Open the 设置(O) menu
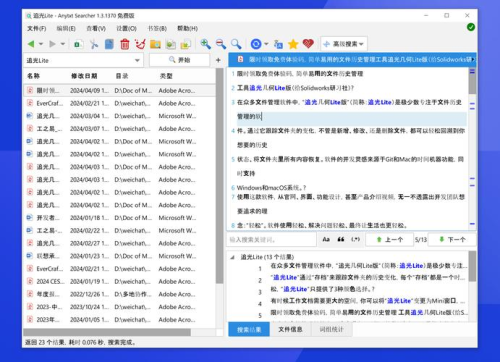 point(126,28)
